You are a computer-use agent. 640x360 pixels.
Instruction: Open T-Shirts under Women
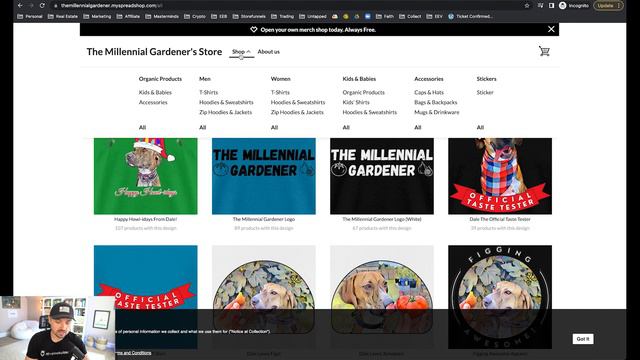click(280, 93)
